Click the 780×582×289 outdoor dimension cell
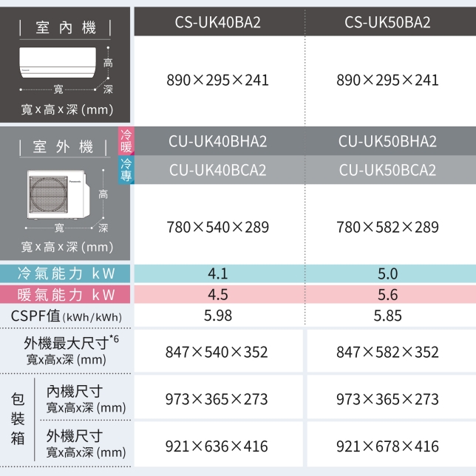The image size is (476, 476). [387, 226]
